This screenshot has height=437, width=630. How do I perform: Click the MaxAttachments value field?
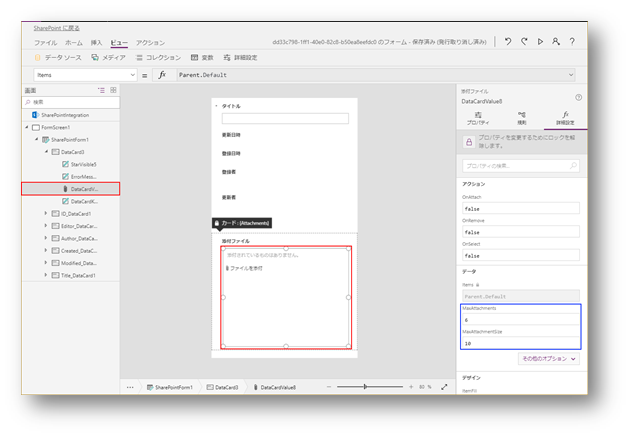[519, 321]
